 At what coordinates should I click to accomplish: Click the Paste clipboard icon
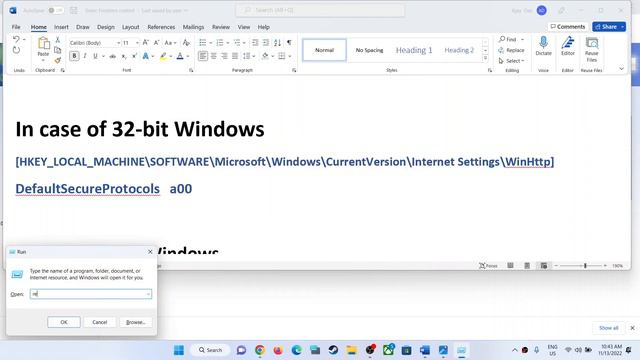click(43, 43)
